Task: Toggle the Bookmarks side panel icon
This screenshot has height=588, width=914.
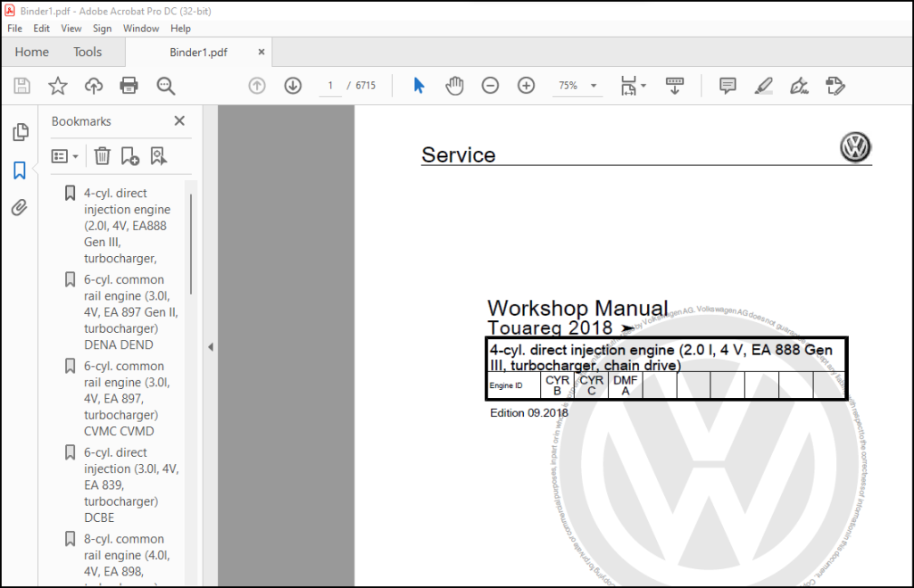Action: click(x=20, y=170)
